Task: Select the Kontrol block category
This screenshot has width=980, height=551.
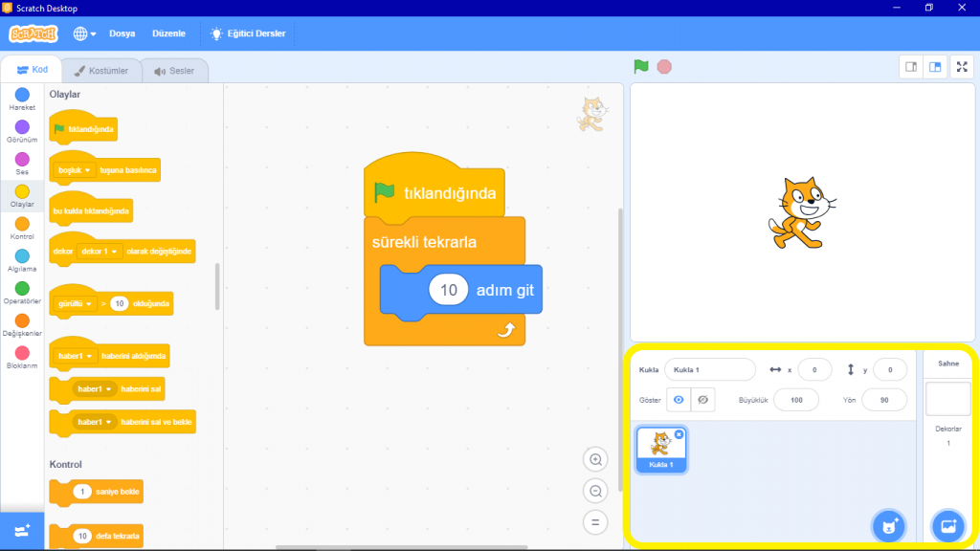Action: 22,229
